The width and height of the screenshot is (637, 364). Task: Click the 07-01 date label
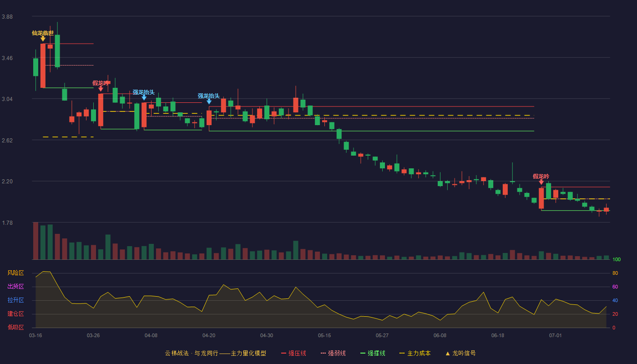(556, 335)
